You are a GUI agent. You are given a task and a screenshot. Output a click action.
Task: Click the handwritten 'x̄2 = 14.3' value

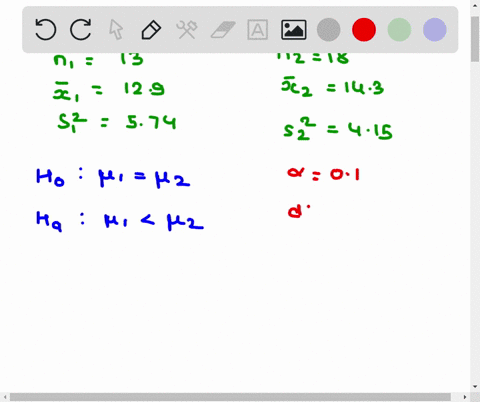(x=332, y=87)
